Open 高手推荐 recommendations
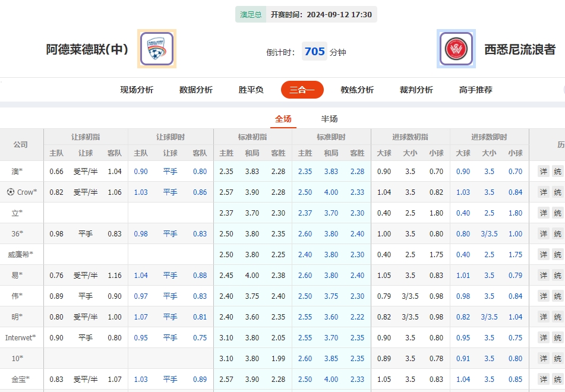Image resolution: width=565 pixels, height=392 pixels. (x=475, y=90)
